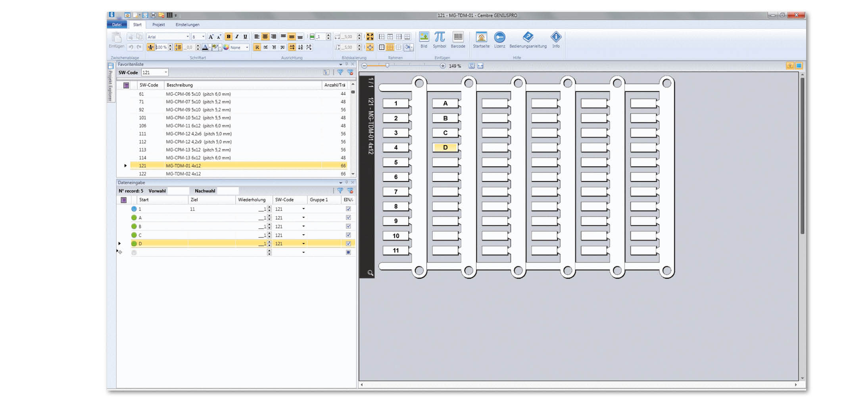868x408 pixels.
Task: Go to the Startseite home icon
Action: (x=481, y=38)
